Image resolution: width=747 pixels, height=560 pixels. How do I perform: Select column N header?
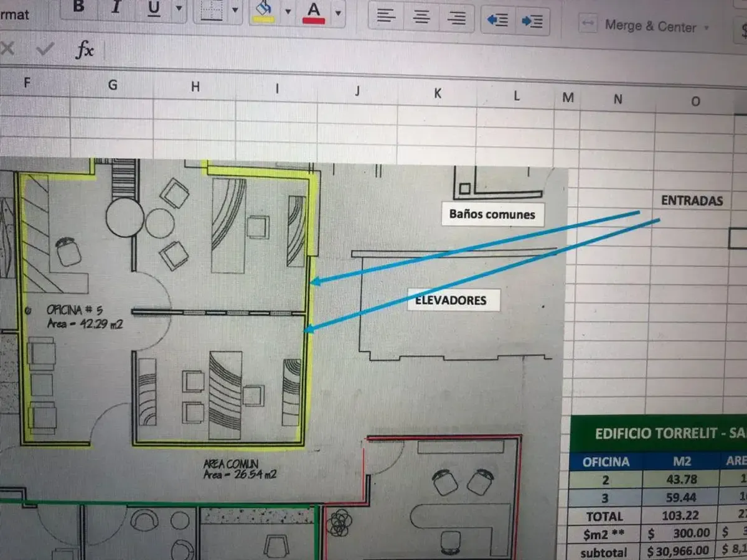(x=618, y=98)
